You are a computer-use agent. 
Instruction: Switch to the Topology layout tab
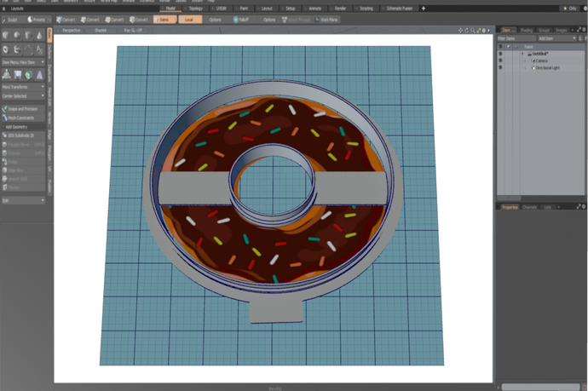click(195, 8)
